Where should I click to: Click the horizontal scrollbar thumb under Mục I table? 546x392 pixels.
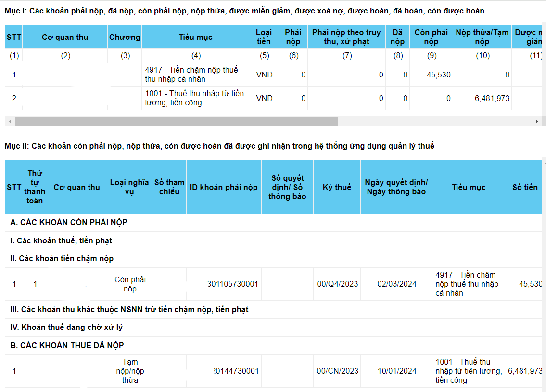point(176,122)
